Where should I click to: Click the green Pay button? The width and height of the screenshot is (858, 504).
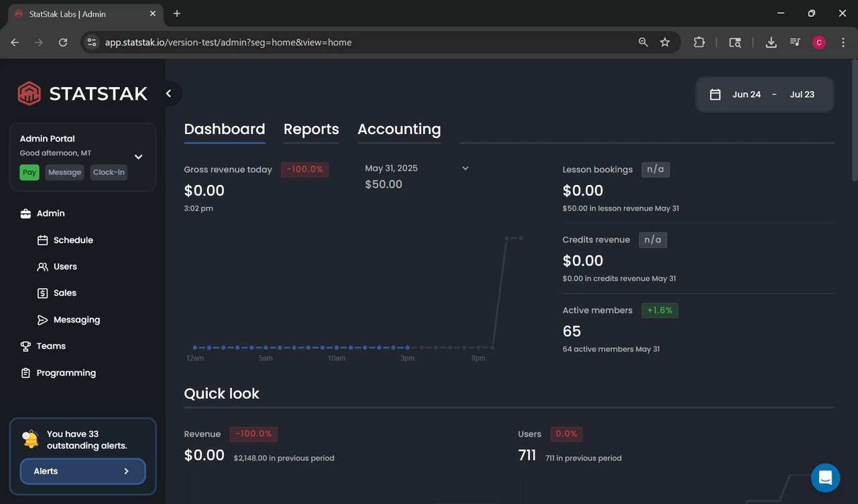[29, 172]
